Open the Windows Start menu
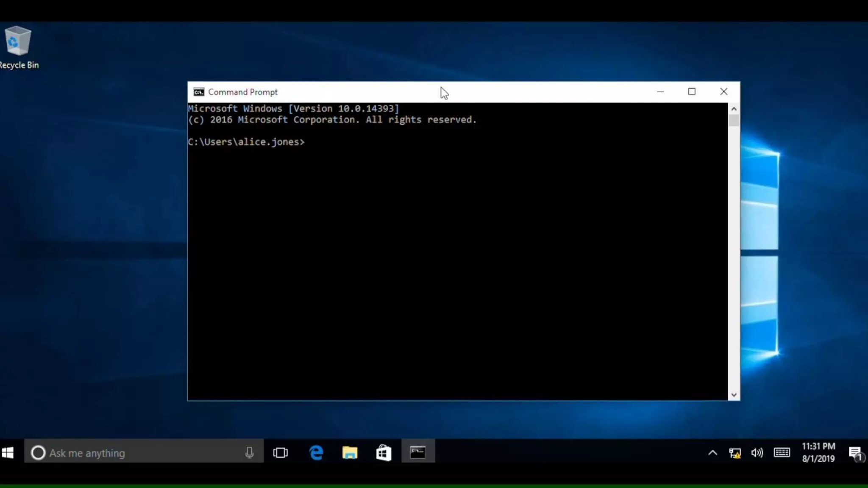The image size is (868, 488). point(8,453)
